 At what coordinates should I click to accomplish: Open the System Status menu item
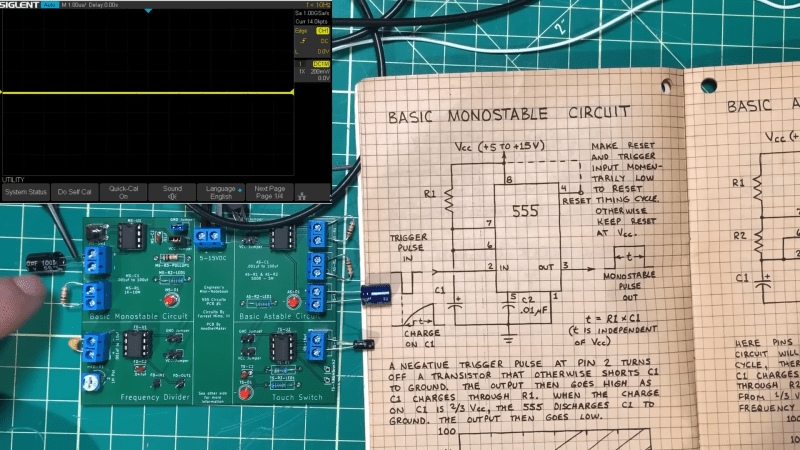coord(26,192)
